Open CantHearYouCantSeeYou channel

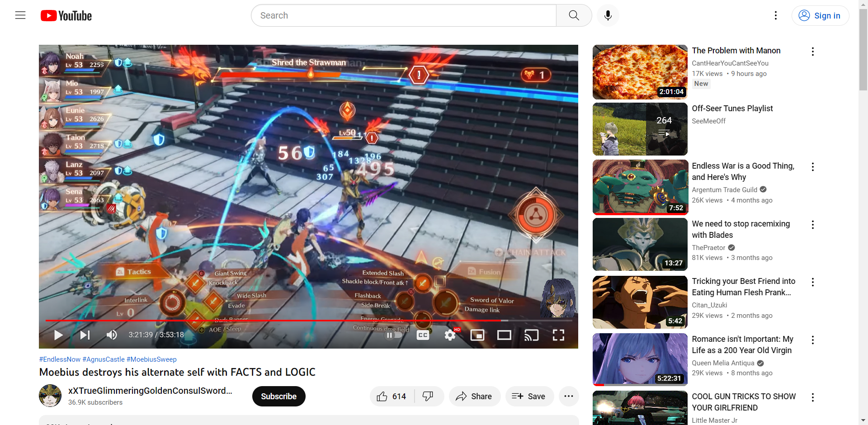coord(730,63)
